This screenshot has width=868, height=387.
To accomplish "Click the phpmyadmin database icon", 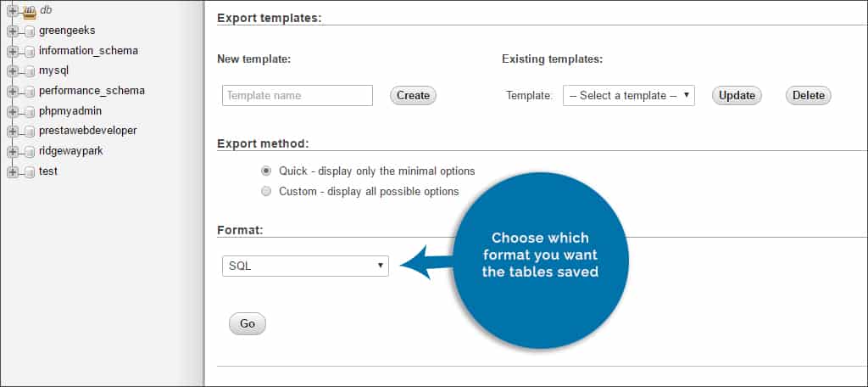I will (30, 112).
